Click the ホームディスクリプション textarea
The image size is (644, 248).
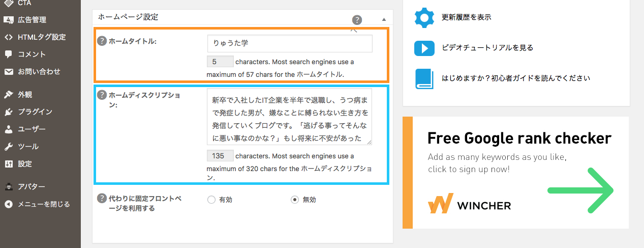tap(290, 117)
